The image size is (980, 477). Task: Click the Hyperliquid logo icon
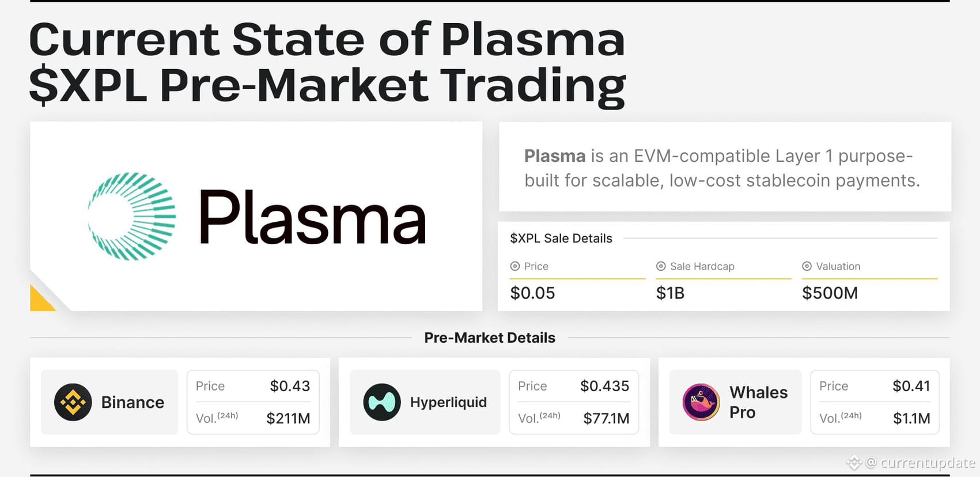[382, 402]
